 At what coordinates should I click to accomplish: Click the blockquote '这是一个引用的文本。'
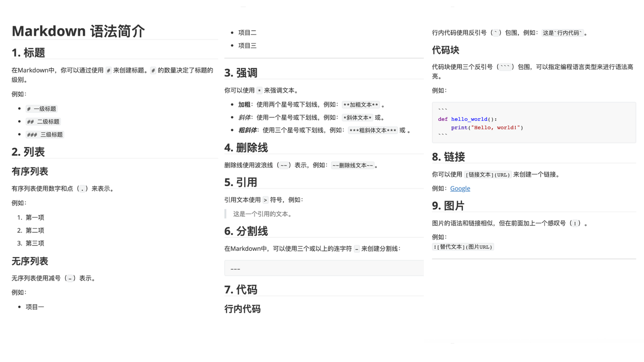tap(263, 214)
